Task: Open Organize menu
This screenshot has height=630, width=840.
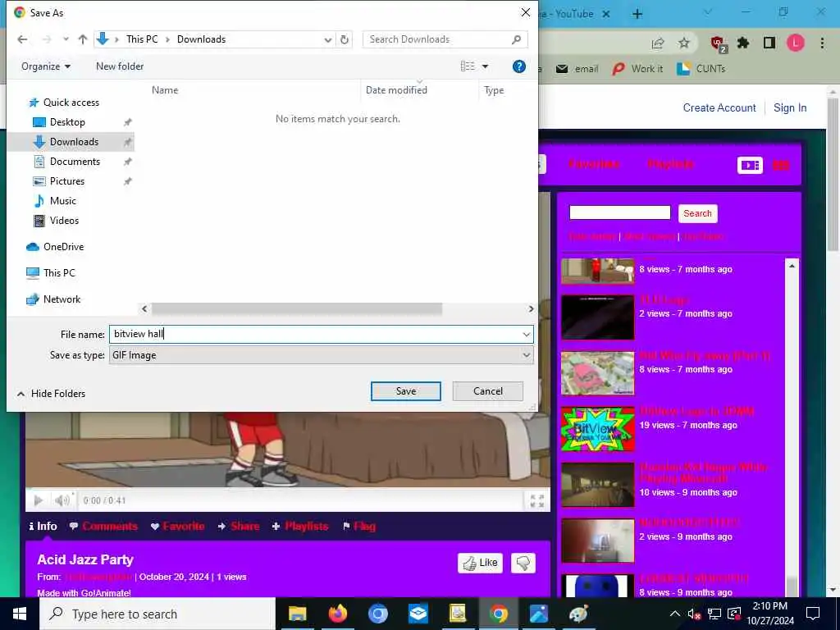Action: click(46, 66)
